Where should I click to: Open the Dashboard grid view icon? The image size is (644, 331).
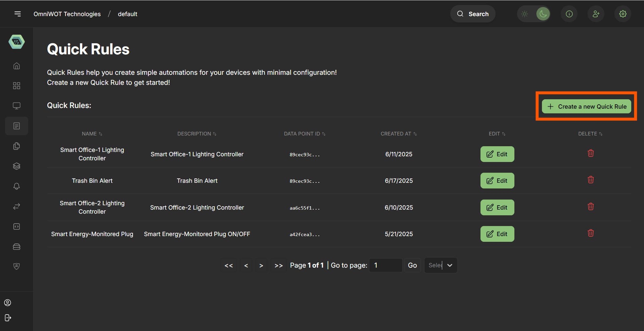coord(16,86)
